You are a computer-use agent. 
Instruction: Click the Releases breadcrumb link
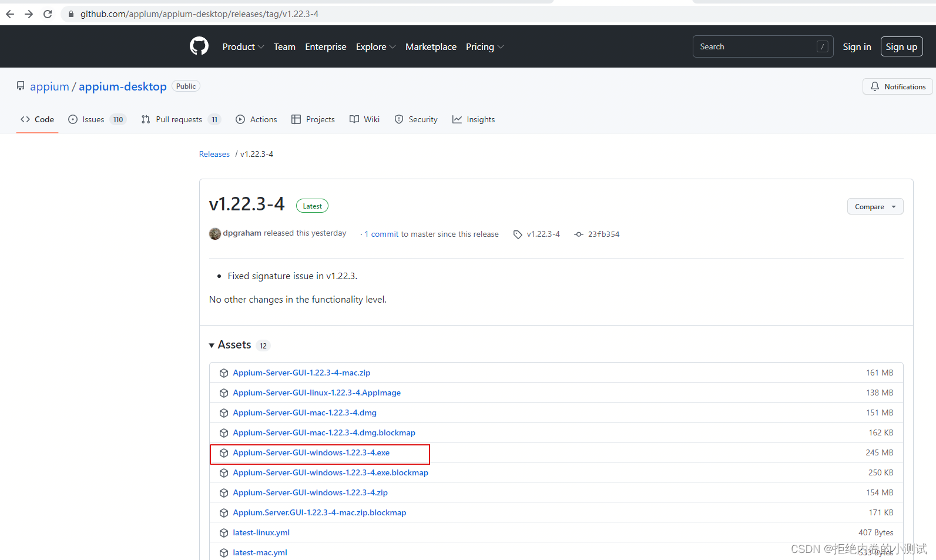pos(214,154)
